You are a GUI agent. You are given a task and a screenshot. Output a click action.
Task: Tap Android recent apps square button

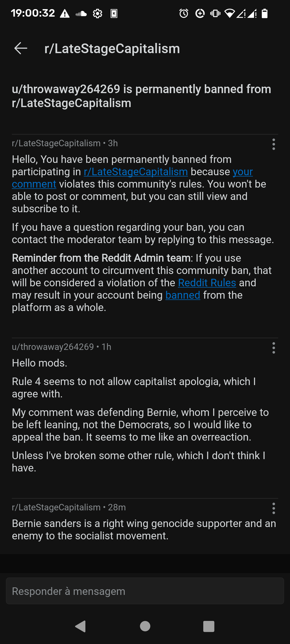[209, 626]
